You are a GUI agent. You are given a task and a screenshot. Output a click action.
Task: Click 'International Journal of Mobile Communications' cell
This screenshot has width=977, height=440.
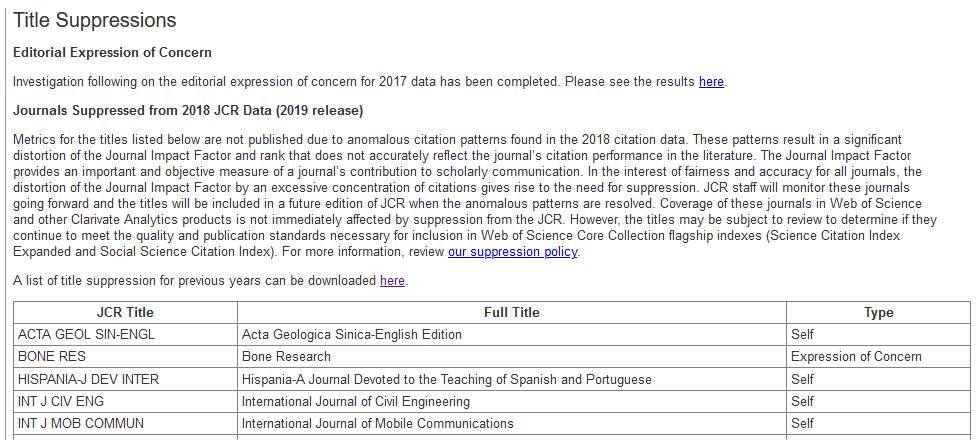(512, 424)
